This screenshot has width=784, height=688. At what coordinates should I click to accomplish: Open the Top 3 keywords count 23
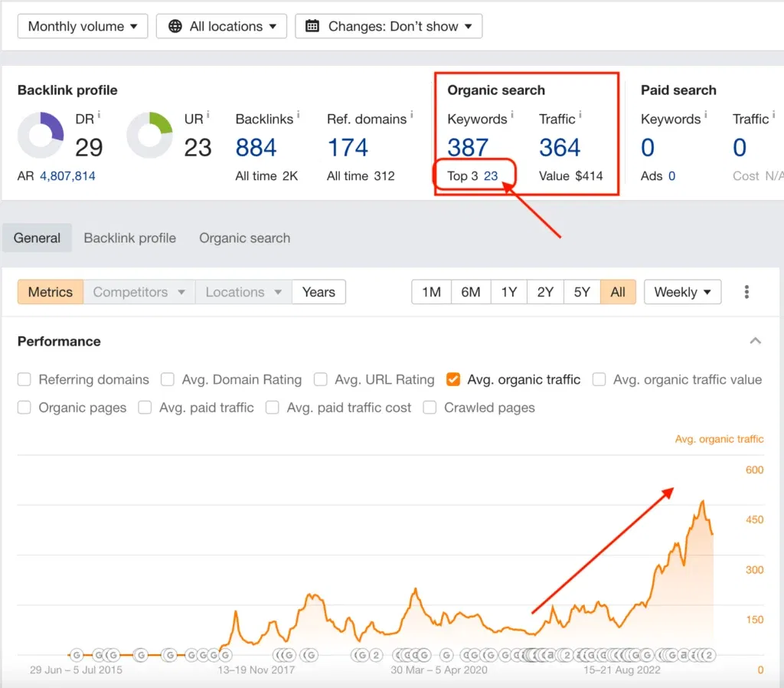click(491, 176)
